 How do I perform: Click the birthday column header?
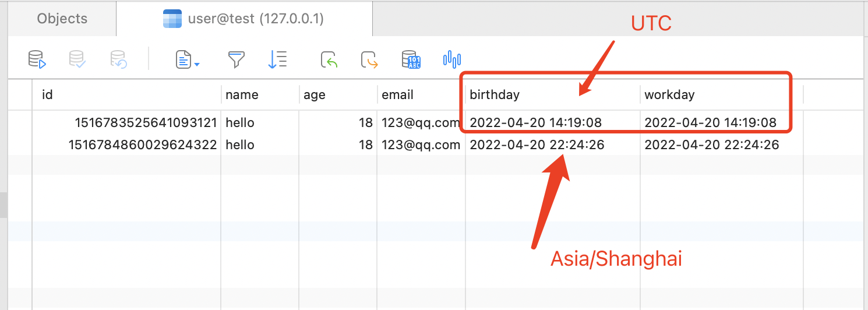[495, 94]
